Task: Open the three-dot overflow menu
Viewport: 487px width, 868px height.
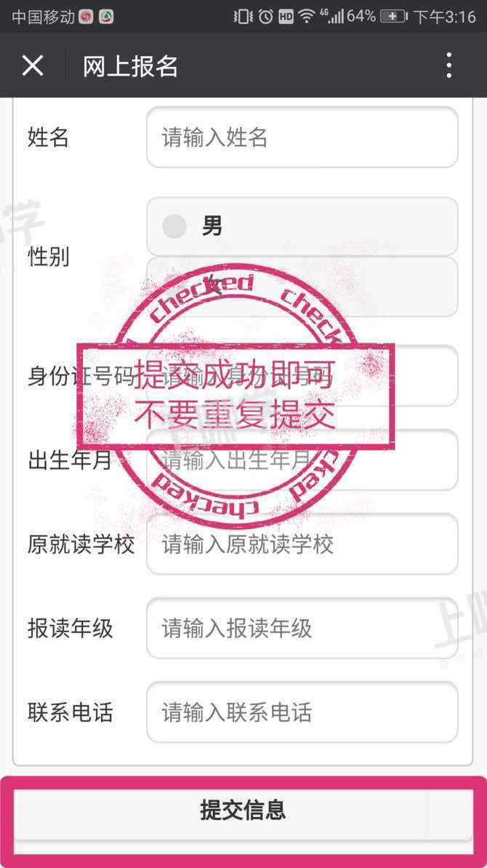Action: [449, 66]
